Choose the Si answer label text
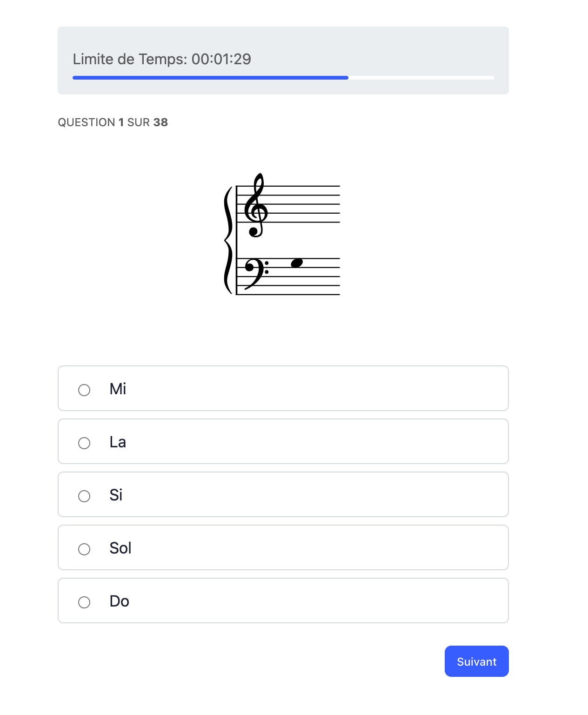Image resolution: width=588 pixels, height=715 pixels. coord(116,495)
